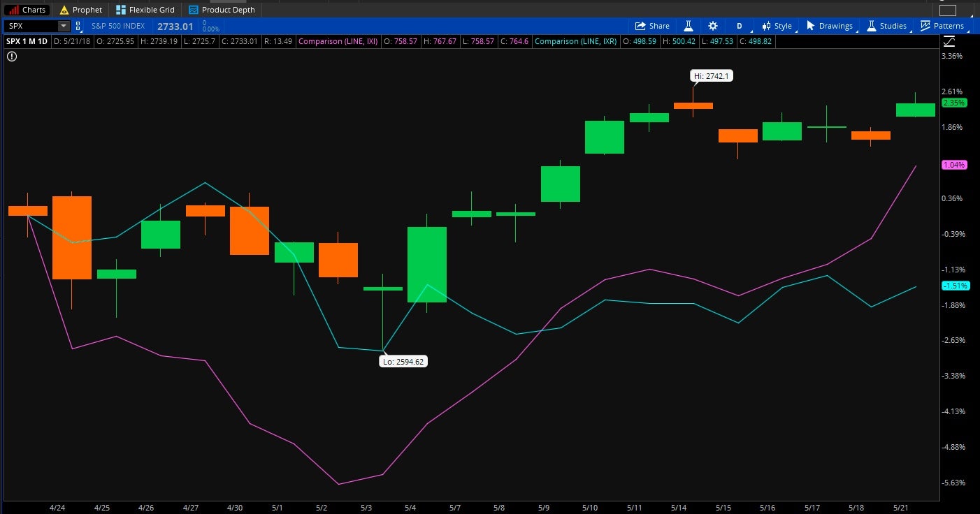This screenshot has width=980, height=514.
Task: Expand the SPX symbol dropdown arrow
Action: pos(64,26)
